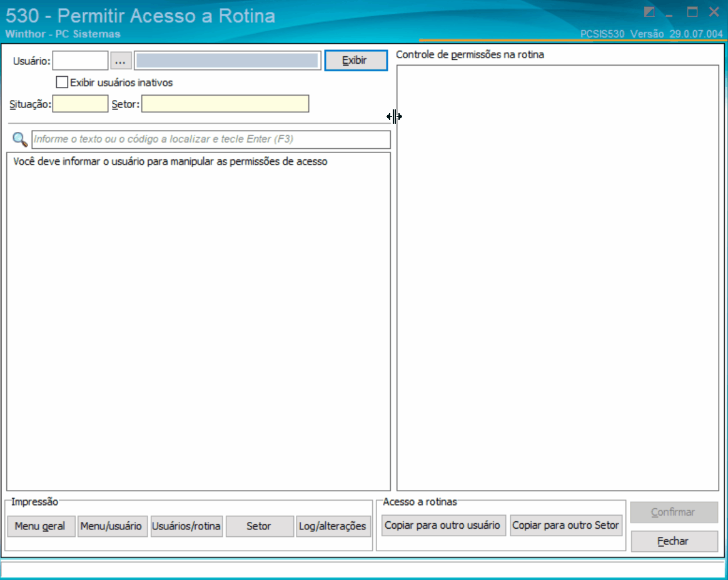This screenshot has height=580, width=728.
Task: Click the magnifying glass search icon
Action: point(20,139)
